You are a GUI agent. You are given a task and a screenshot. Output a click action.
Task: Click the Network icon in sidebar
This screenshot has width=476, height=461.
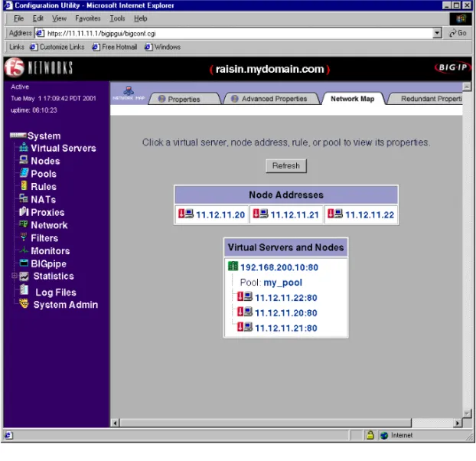click(x=24, y=224)
